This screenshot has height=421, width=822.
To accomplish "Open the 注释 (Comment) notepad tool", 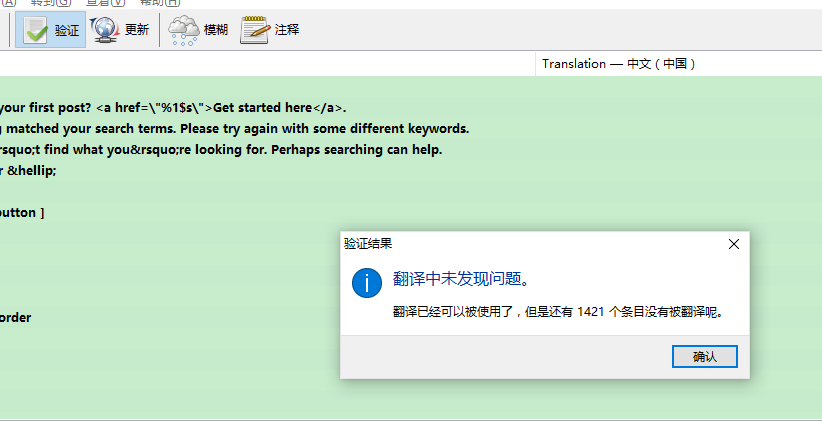I will [255, 30].
